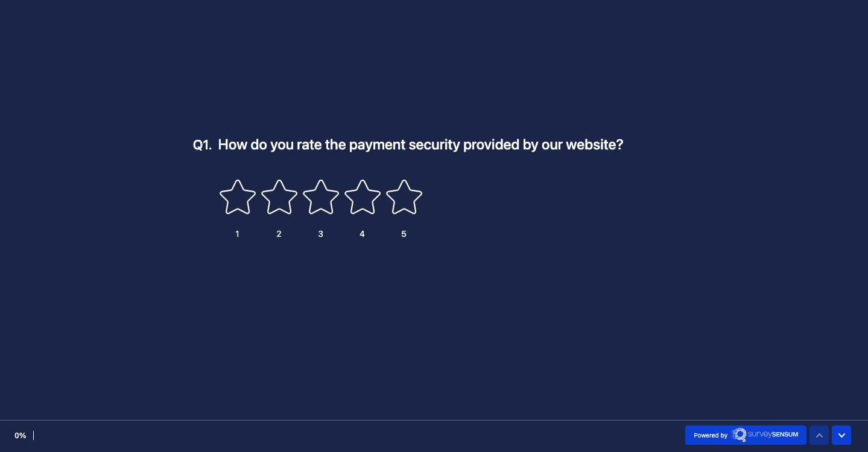The image size is (868, 452).
Task: Click the Q1 question heading
Action: (202, 145)
